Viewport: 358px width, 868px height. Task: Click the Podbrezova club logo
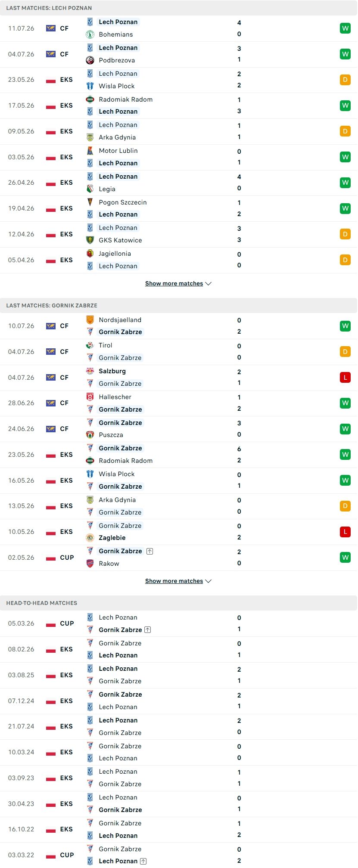(90, 60)
